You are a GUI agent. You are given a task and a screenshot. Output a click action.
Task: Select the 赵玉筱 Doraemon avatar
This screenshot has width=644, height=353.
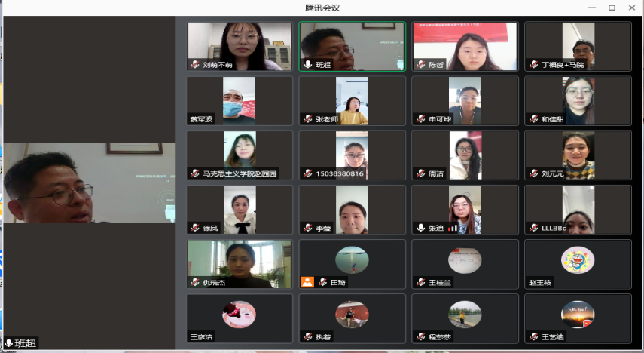[x=578, y=260]
